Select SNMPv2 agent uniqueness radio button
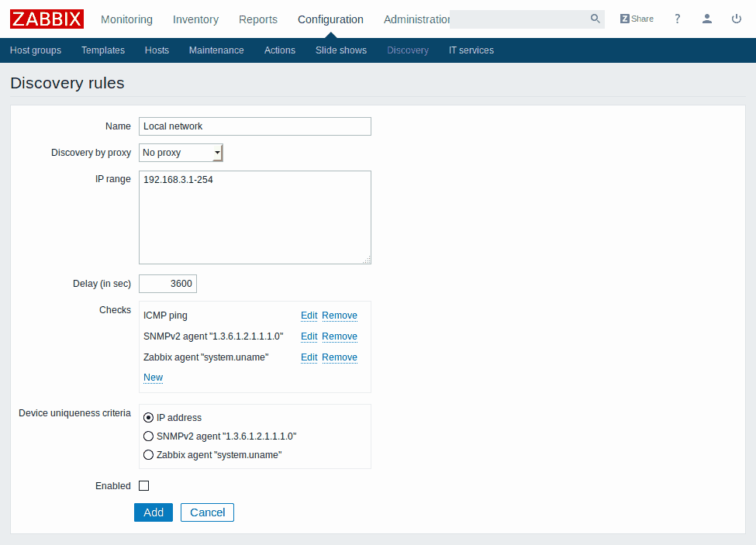756x545 pixels. coord(149,436)
